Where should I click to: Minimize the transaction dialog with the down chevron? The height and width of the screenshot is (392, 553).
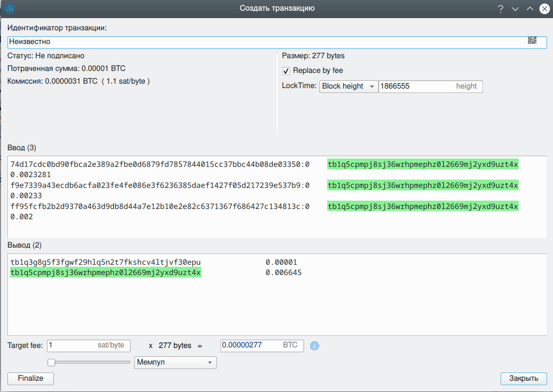tap(515, 9)
